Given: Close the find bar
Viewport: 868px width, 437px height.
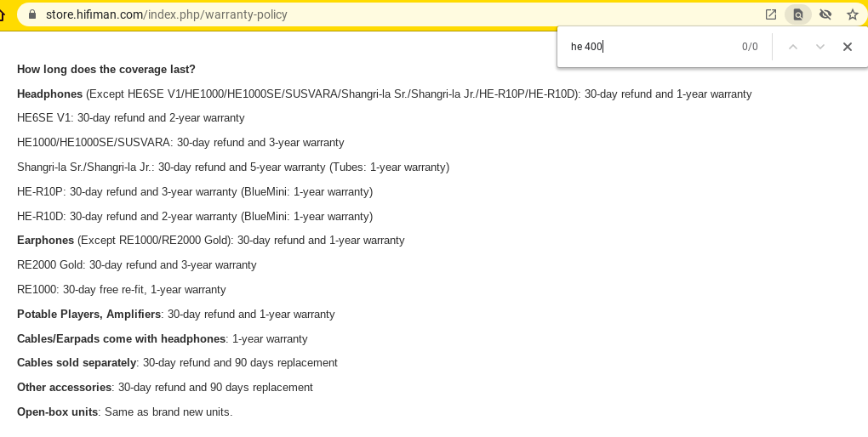Looking at the screenshot, I should [x=847, y=47].
